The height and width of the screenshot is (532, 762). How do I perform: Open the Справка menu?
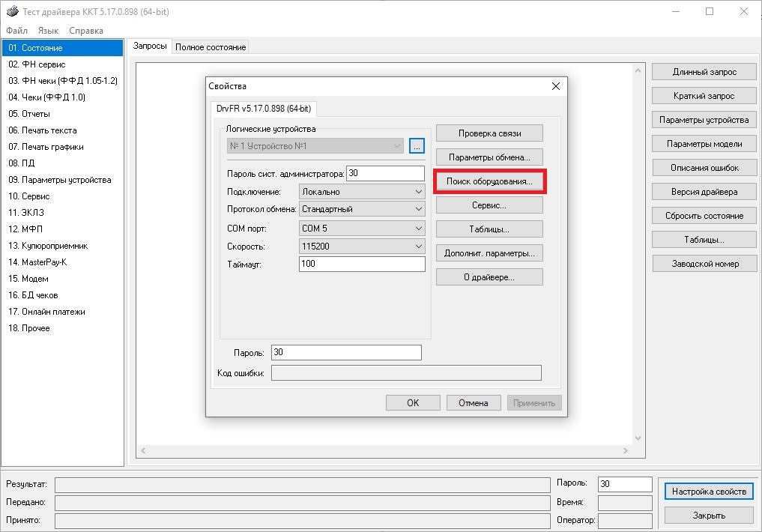coord(86,31)
